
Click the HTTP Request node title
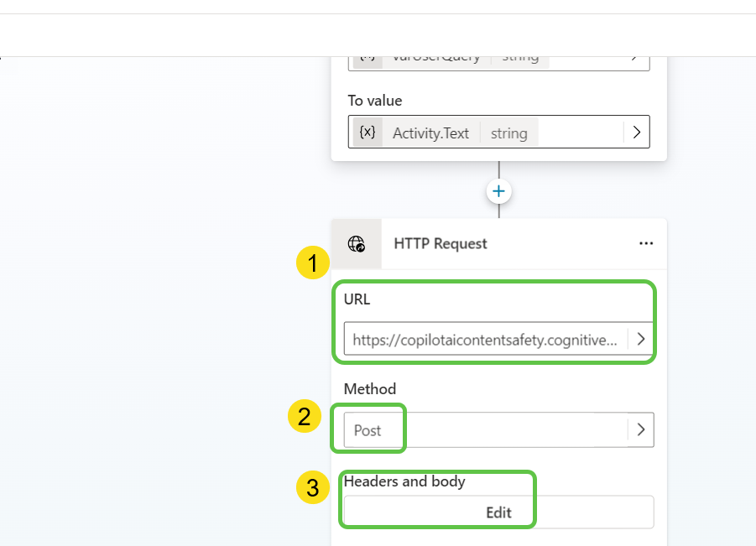click(441, 243)
